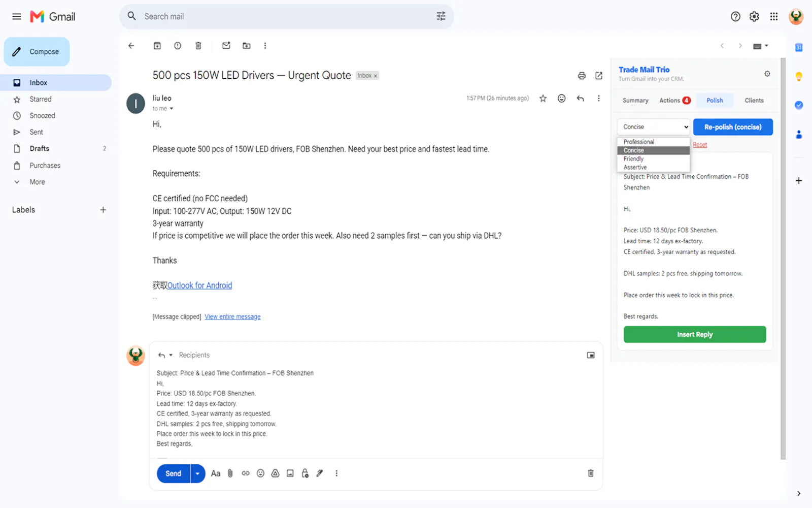The image size is (812, 508).
Task: Print the whole conversation
Action: click(x=582, y=76)
